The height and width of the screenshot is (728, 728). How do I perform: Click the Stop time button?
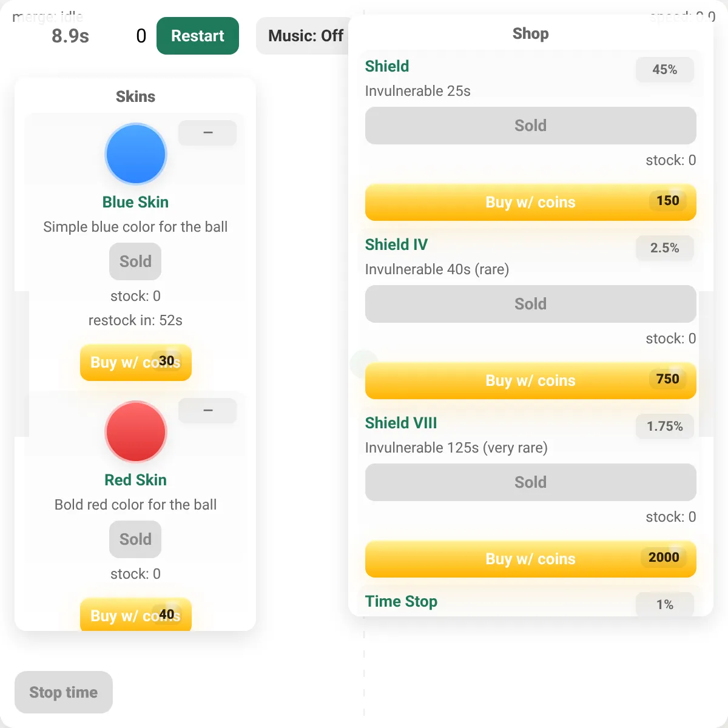[64, 692]
